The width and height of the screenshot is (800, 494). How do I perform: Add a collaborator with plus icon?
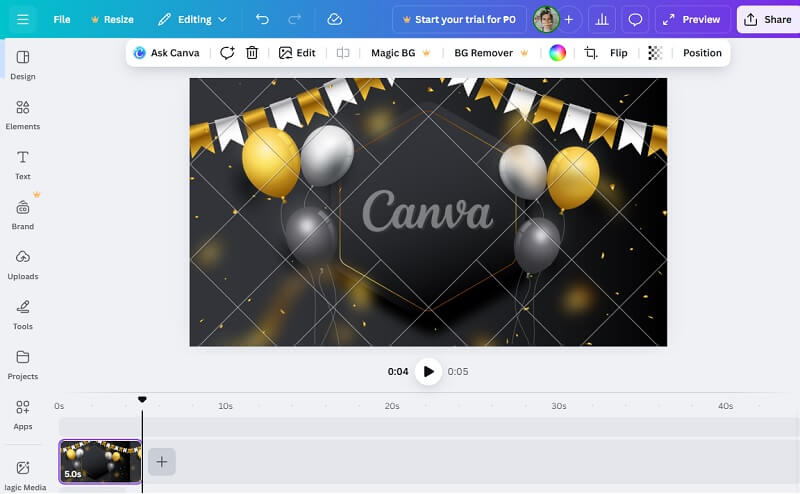[569, 19]
